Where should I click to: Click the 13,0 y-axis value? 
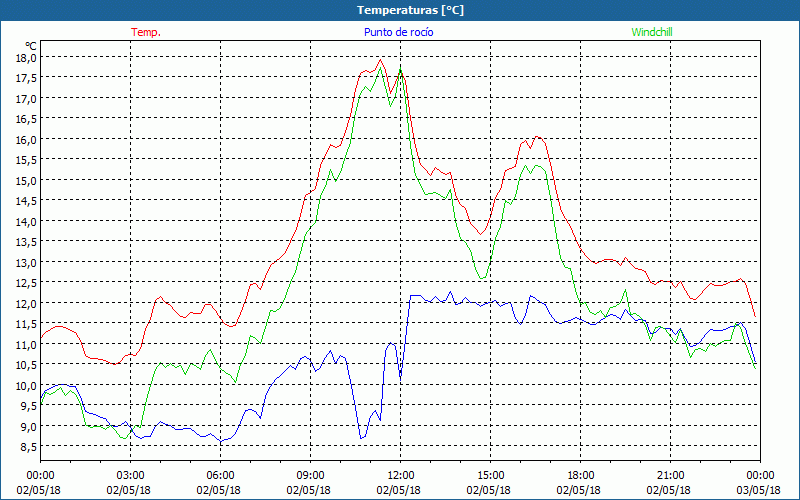click(26, 263)
